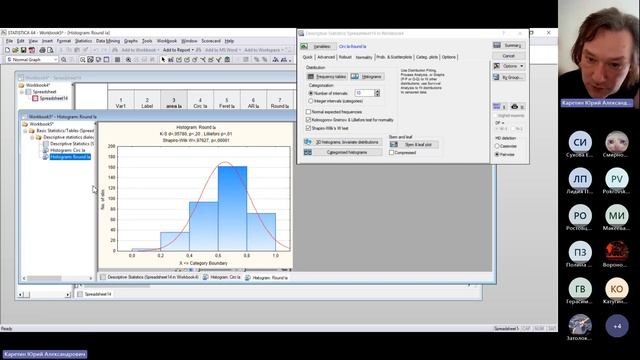Toggle Shapiro-Wilk's W test checkbox
The width and height of the screenshot is (640, 360).
[x=308, y=128]
